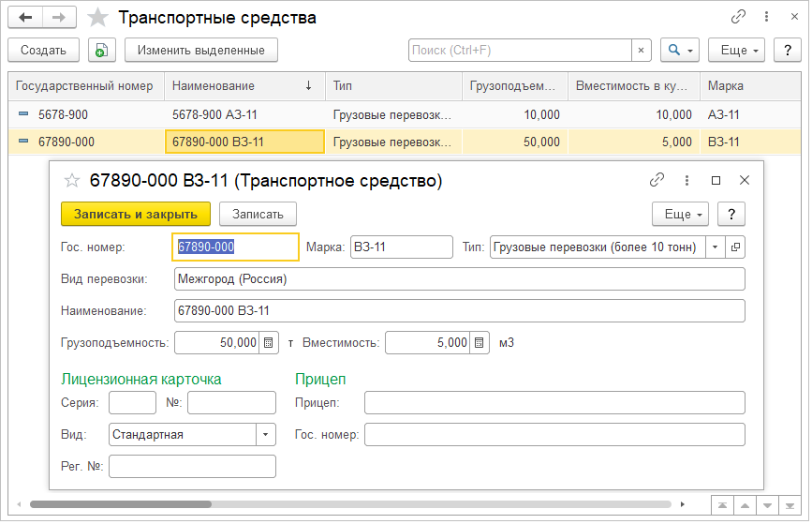Image resolution: width=812 pixels, height=524 pixels.
Task: Open the selected Тип item in form
Action: coord(735,247)
